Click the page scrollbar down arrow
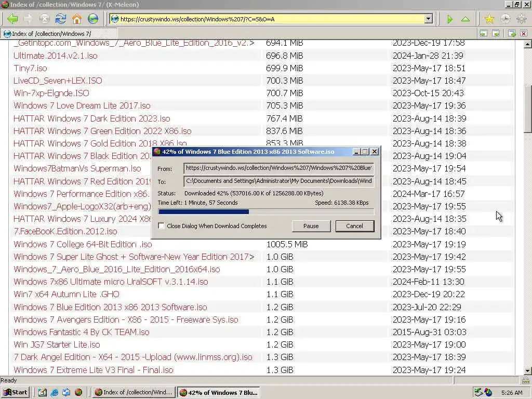This screenshot has width=532, height=399. pos(527,371)
